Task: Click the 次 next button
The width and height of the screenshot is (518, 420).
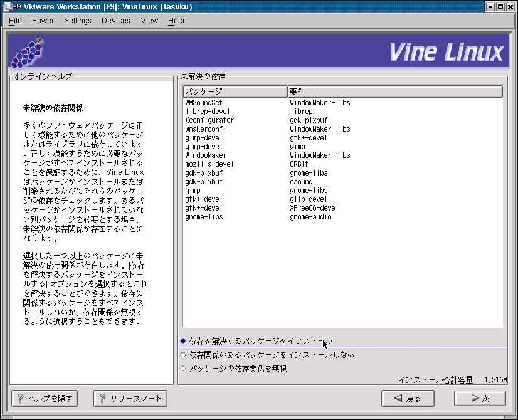Action: tap(480, 398)
